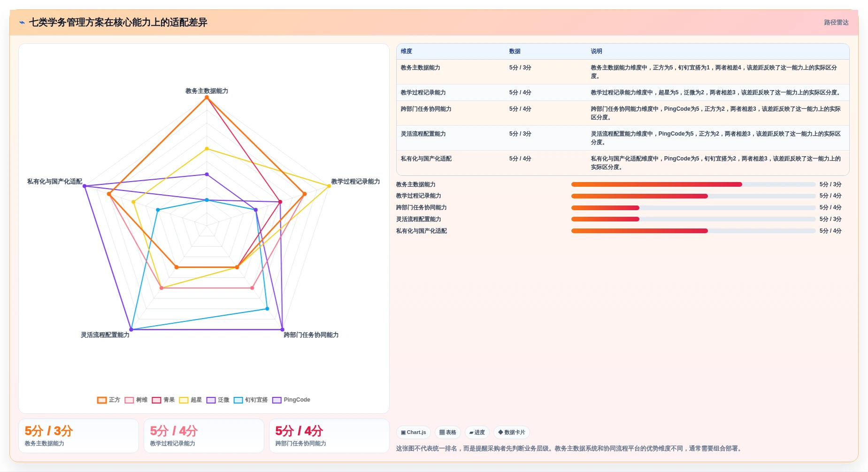This screenshot has height=472, width=868.
Task: Click the 私有化与国产化适配 radar axis label
Action: pos(54,182)
